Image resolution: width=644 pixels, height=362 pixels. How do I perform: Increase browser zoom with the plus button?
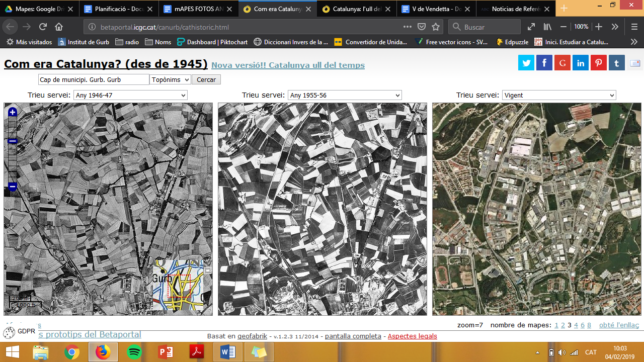[599, 27]
